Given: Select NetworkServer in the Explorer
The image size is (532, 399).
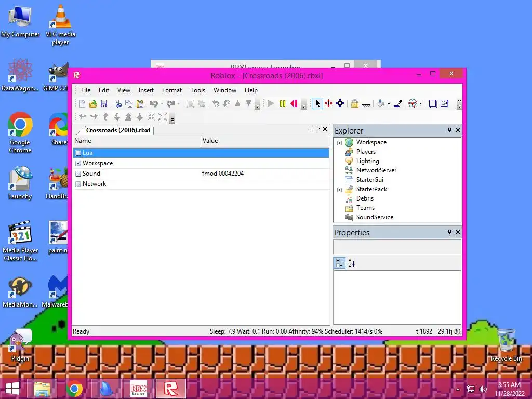Looking at the screenshot, I should pyautogui.click(x=376, y=170).
